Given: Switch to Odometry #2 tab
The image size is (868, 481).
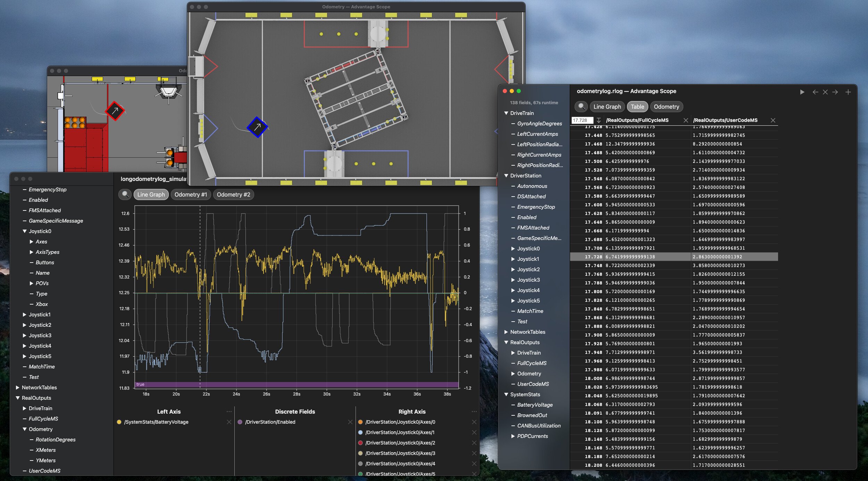Looking at the screenshot, I should (233, 194).
